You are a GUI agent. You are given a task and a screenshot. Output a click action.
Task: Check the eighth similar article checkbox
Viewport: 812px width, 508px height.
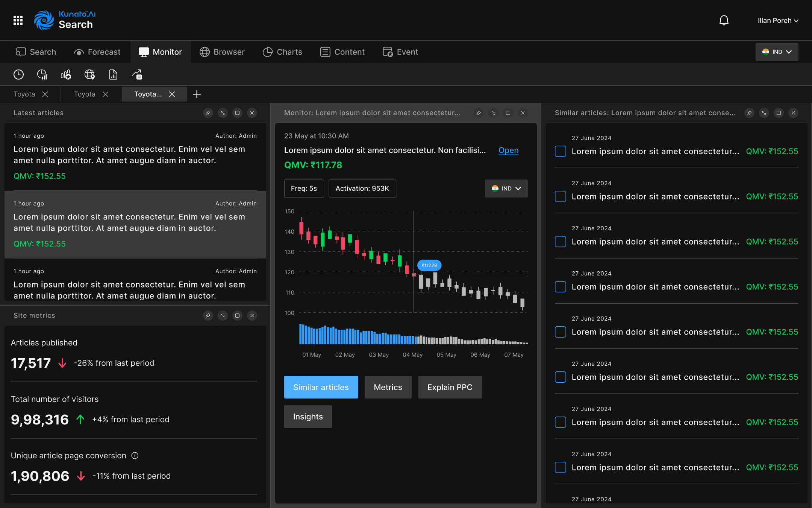561,467
